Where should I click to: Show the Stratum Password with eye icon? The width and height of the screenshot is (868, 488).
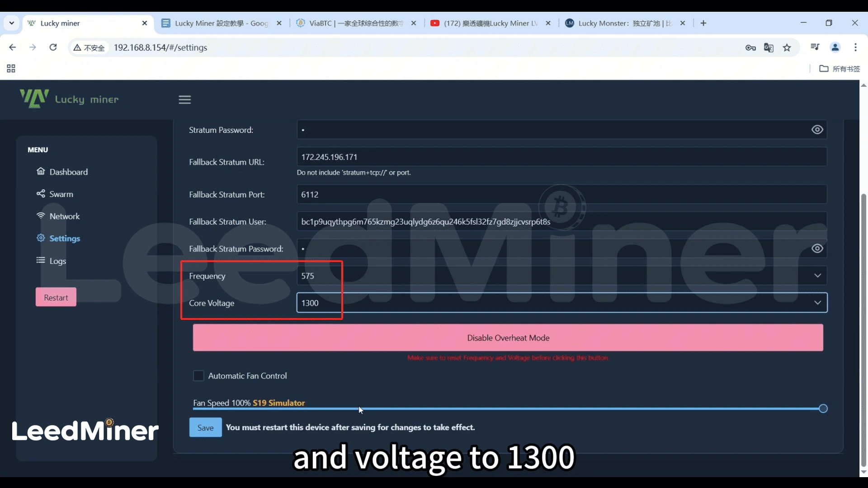point(817,130)
